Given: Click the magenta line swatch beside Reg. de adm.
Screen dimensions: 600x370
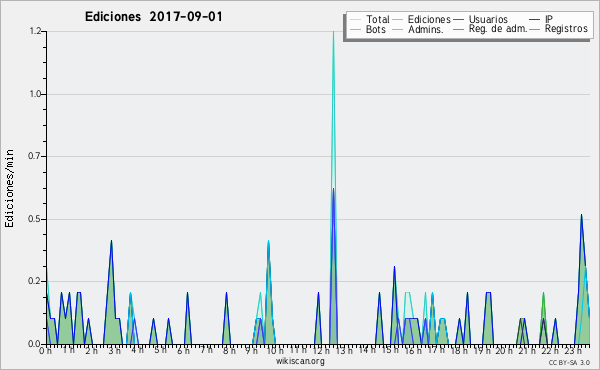Looking at the screenshot, I should pos(458,29).
